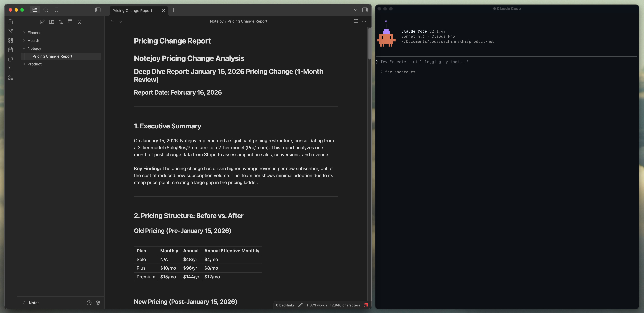The image size is (644, 313).
Task: Click the note's vertical scrollbar
Action: (x=369, y=44)
